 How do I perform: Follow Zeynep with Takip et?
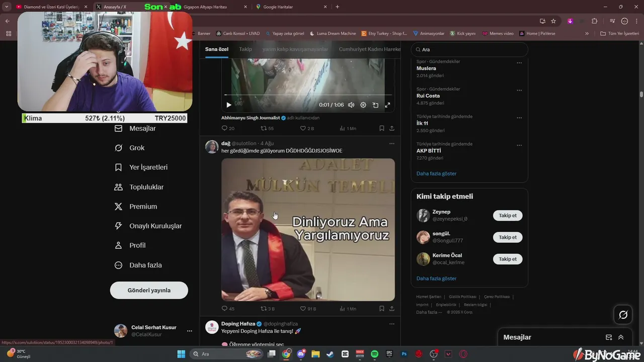click(508, 216)
